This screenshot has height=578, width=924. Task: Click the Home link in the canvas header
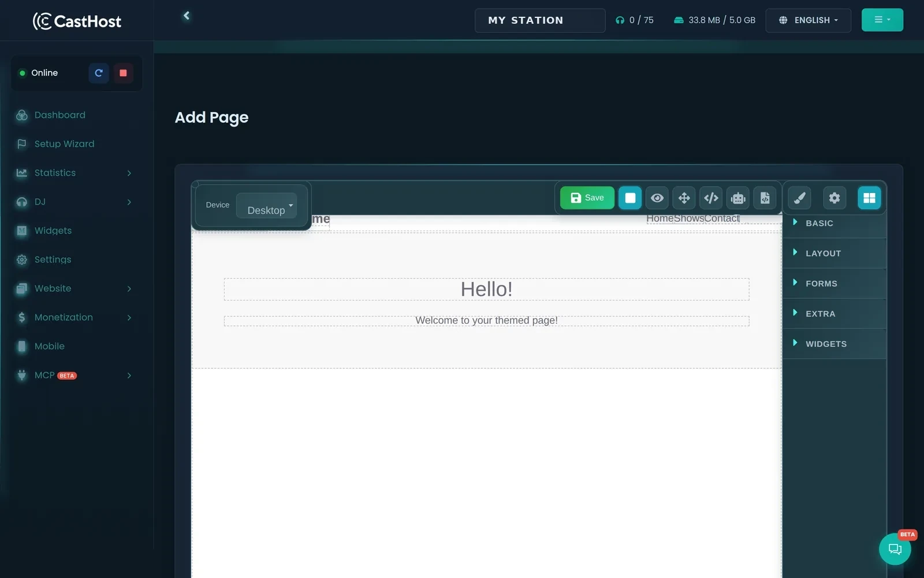pyautogui.click(x=660, y=218)
